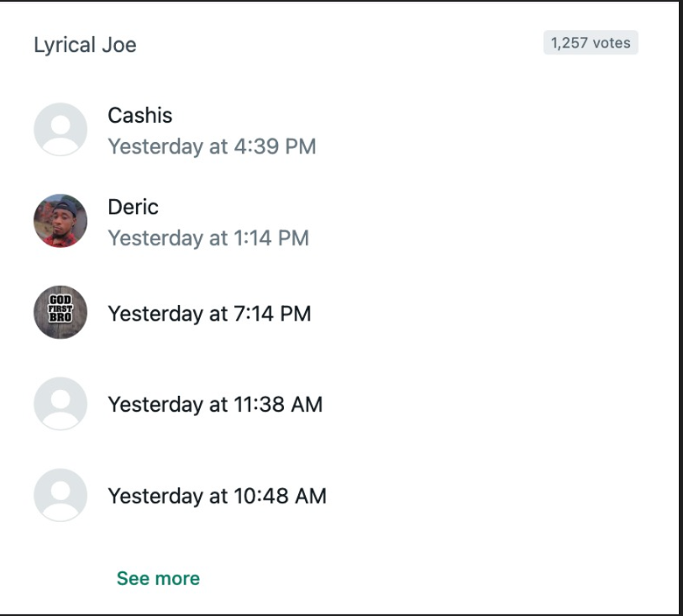
Task: Open the Deric voter name
Action: pos(133,207)
